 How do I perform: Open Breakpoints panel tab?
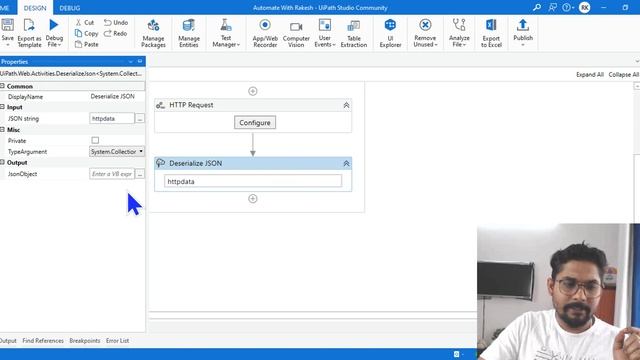click(x=84, y=340)
